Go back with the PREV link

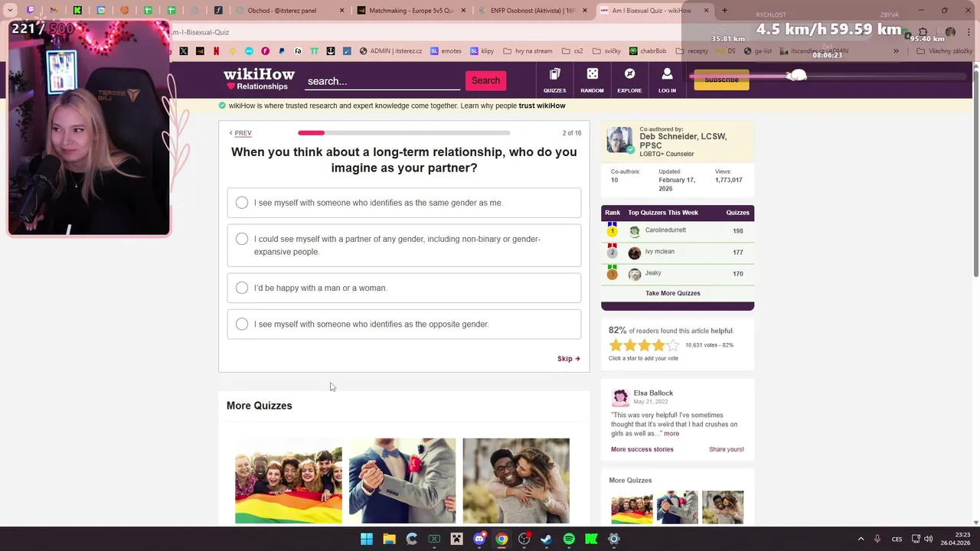tap(240, 133)
